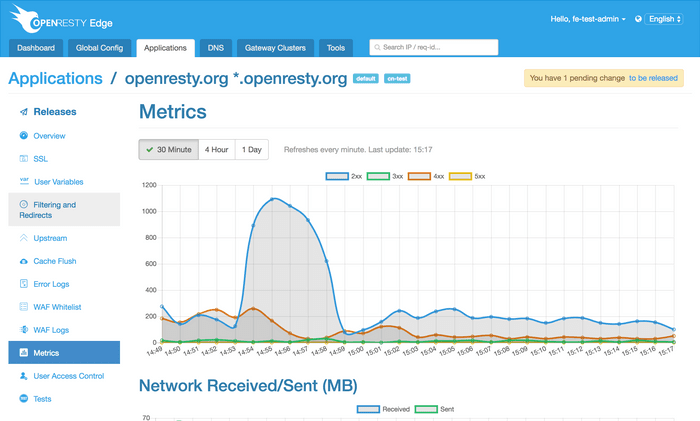
Task: Click the search magnifier icon
Action: (377, 47)
